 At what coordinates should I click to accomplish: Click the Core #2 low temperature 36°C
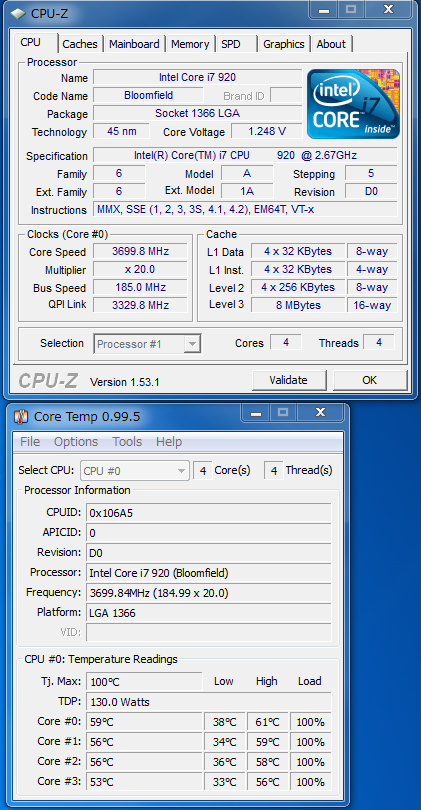tap(224, 762)
